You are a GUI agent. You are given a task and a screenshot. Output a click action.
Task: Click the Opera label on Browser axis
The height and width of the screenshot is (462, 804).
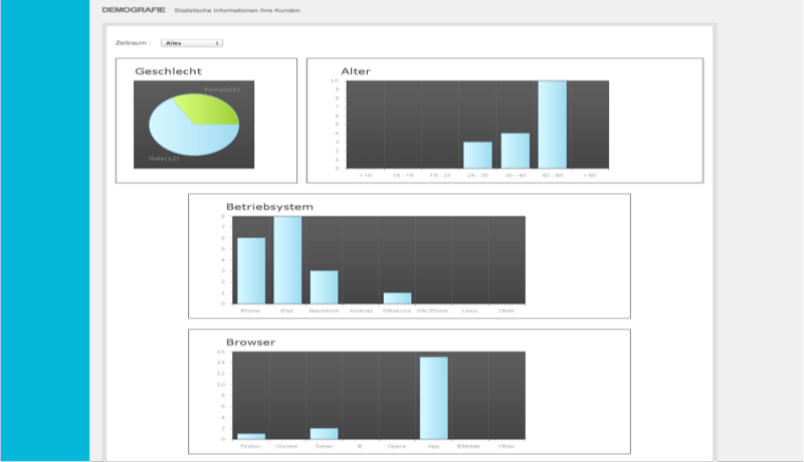coord(397,446)
